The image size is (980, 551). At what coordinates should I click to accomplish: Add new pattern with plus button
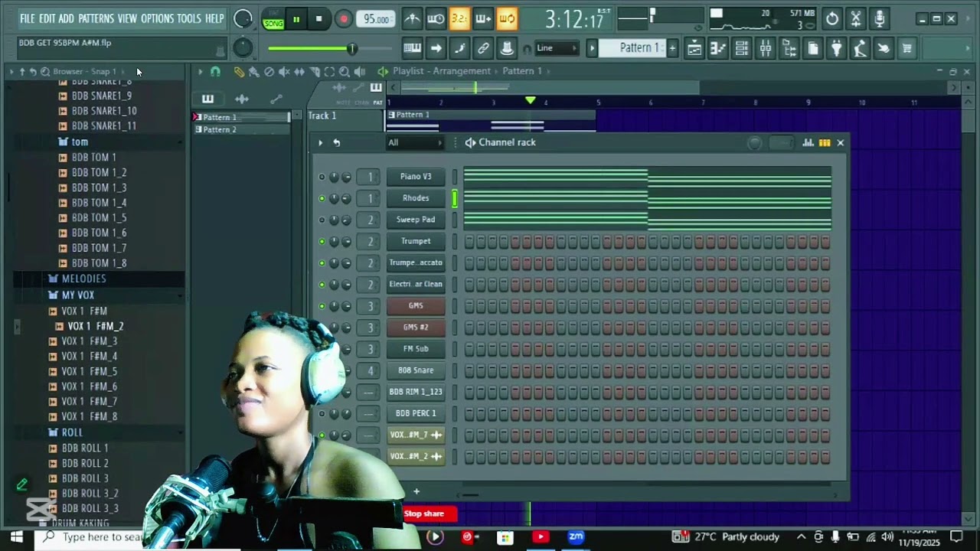point(672,48)
